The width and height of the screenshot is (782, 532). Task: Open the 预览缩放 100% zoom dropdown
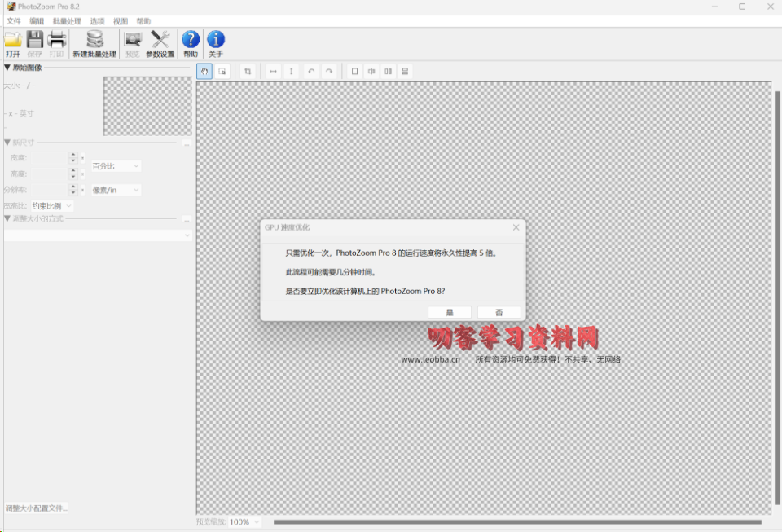(x=244, y=522)
